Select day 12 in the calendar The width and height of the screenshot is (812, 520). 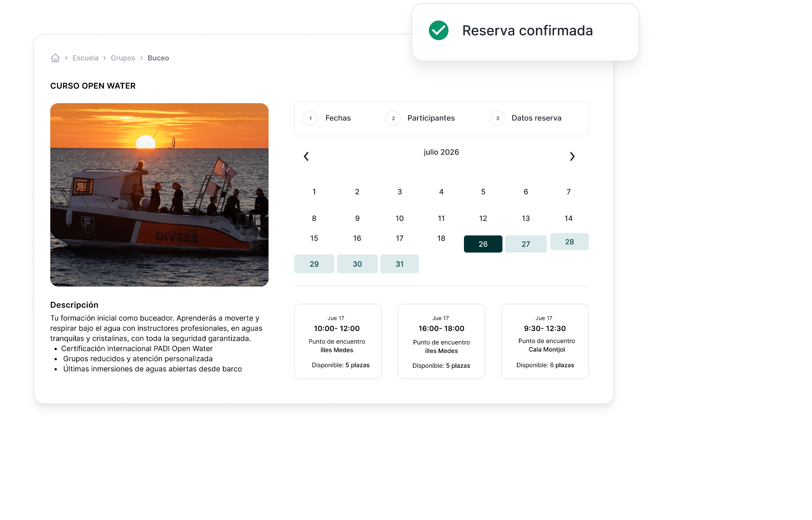[483, 219]
